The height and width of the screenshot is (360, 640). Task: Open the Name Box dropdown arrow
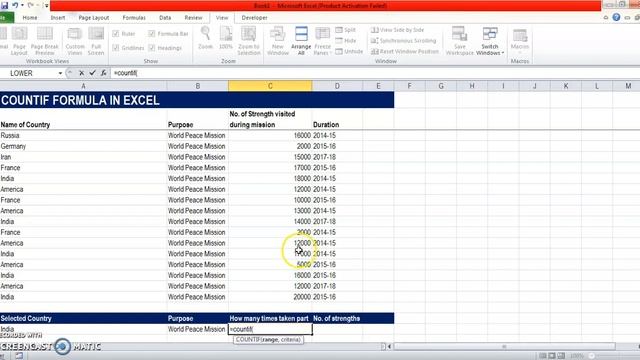click(60, 73)
